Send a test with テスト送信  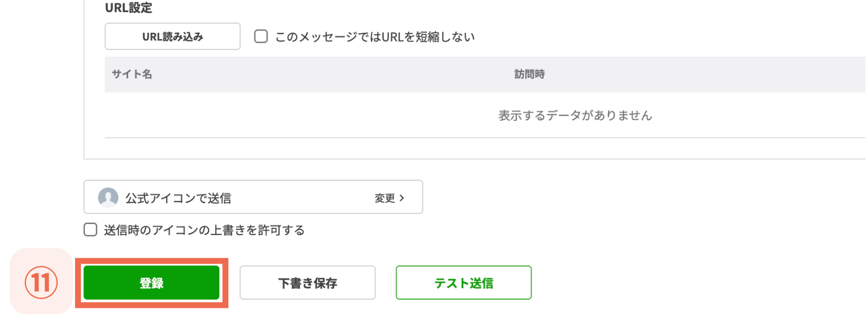(463, 282)
